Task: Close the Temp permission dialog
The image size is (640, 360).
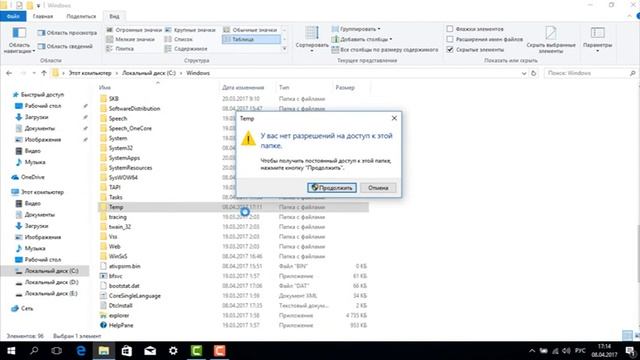Action: (x=394, y=118)
